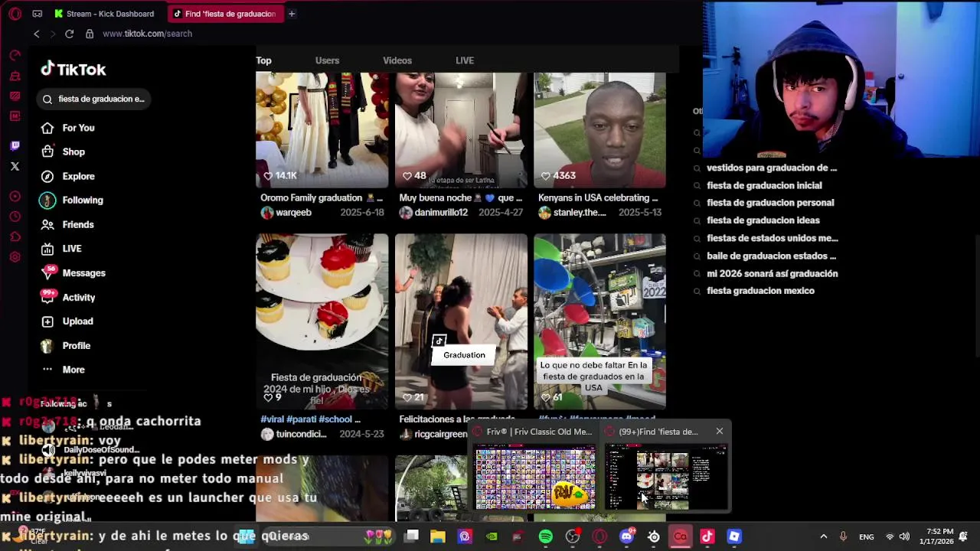This screenshot has width=980, height=551.
Task: Open Opera sidebar history clock icon
Action: coord(15,217)
